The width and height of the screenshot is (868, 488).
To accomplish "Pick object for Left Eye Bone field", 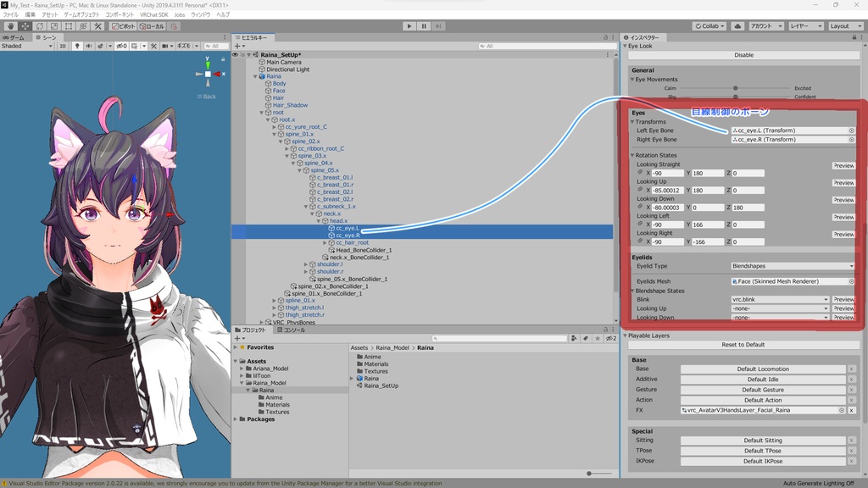I will [x=851, y=130].
